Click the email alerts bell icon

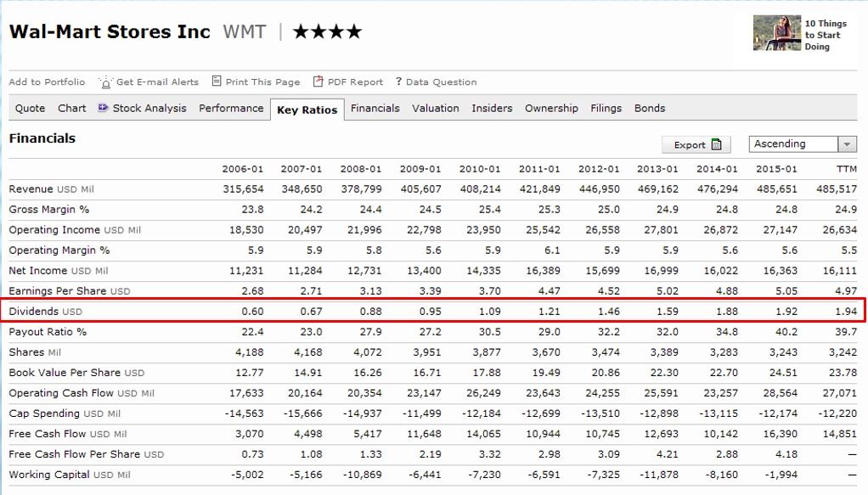105,82
